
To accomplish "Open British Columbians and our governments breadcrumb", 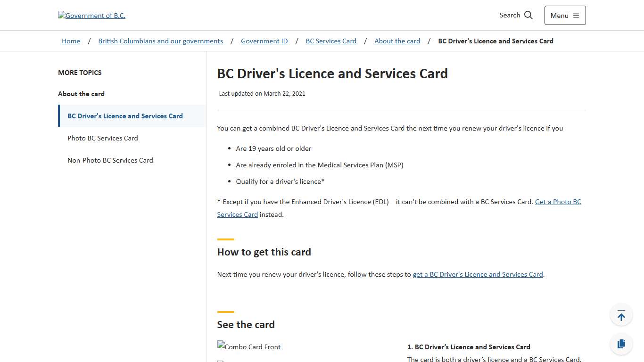I will [x=160, y=41].
